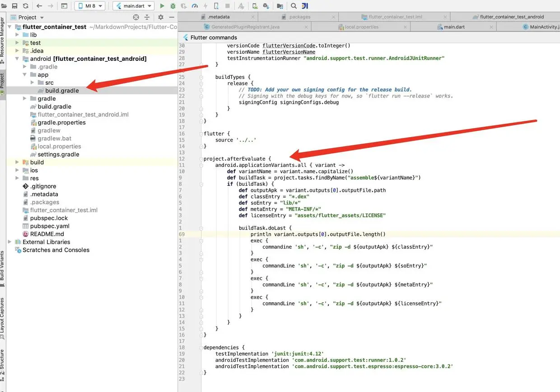Expand the External Libraries node arrow
The image size is (560, 392).
(x=10, y=242)
